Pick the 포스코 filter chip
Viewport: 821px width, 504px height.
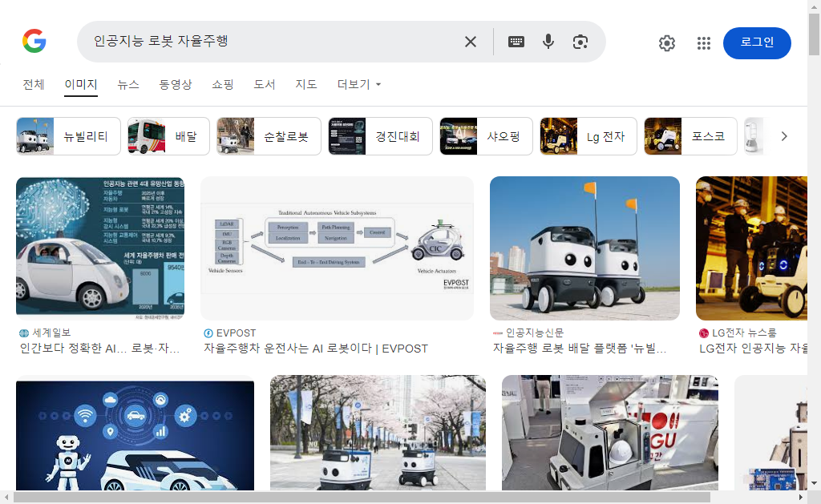pyautogui.click(x=690, y=136)
